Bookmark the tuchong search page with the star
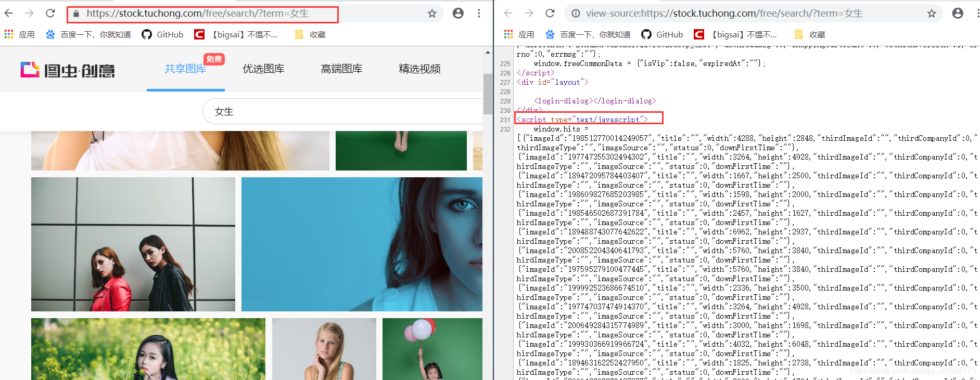Screen dimensions: 980x380 [x=432, y=14]
